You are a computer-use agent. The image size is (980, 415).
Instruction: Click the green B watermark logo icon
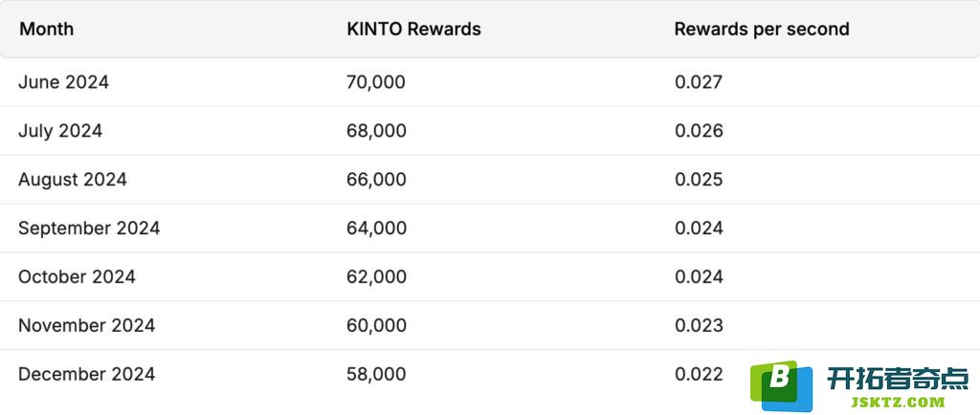[781, 385]
